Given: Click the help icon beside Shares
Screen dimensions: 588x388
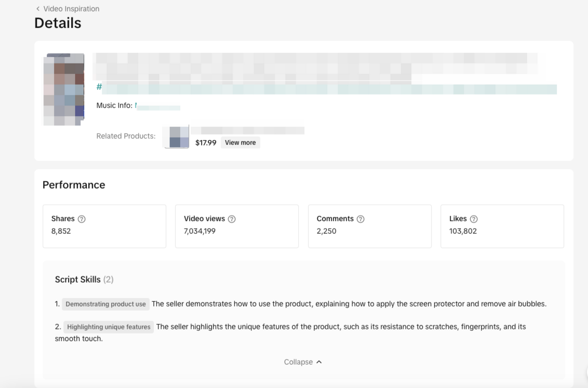Looking at the screenshot, I should 82,219.
